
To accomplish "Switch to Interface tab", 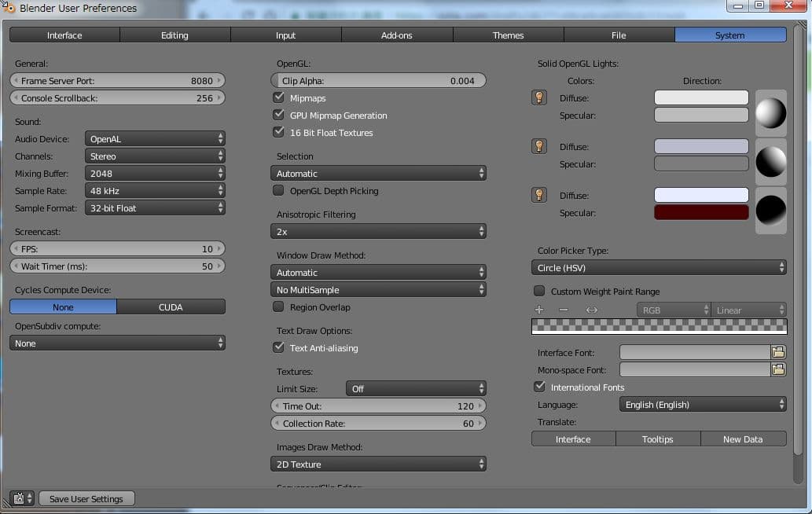I will pos(64,35).
